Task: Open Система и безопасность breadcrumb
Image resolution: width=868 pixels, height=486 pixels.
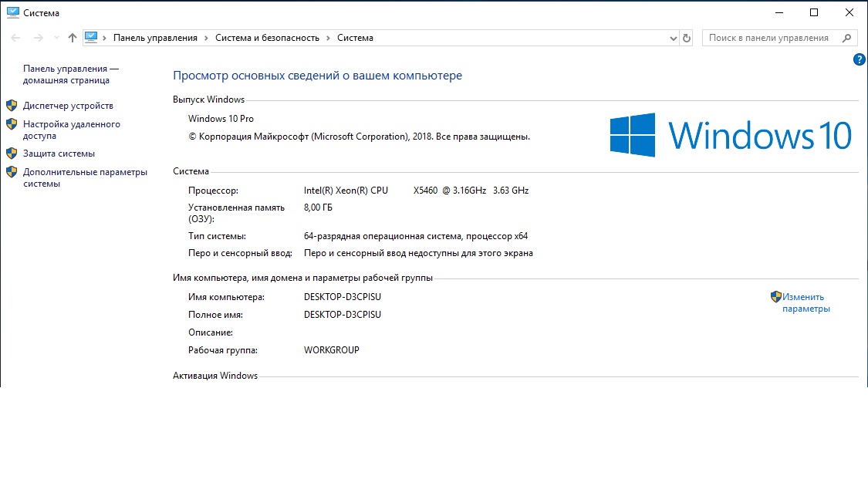Action: pos(268,38)
